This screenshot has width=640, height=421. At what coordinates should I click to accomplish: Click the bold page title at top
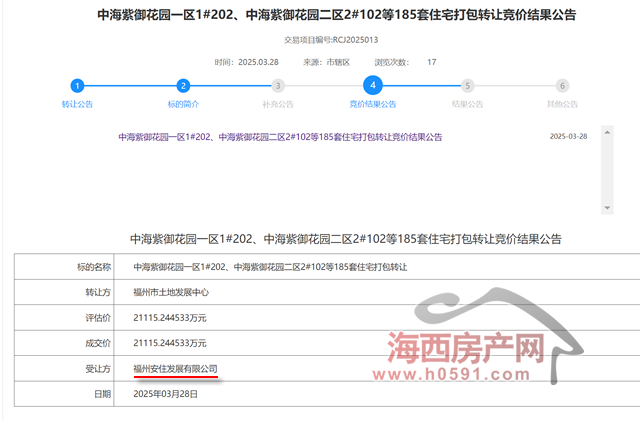pos(336,15)
